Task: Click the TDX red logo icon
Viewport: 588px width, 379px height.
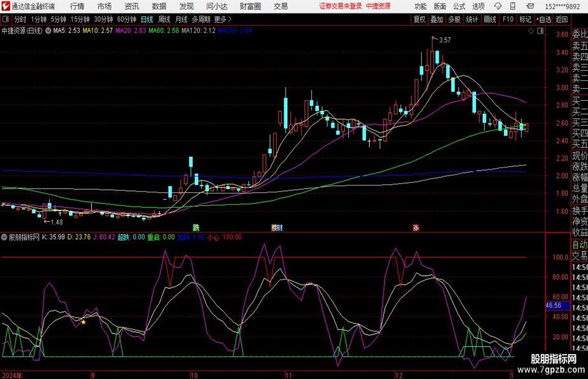Action: pos(6,6)
